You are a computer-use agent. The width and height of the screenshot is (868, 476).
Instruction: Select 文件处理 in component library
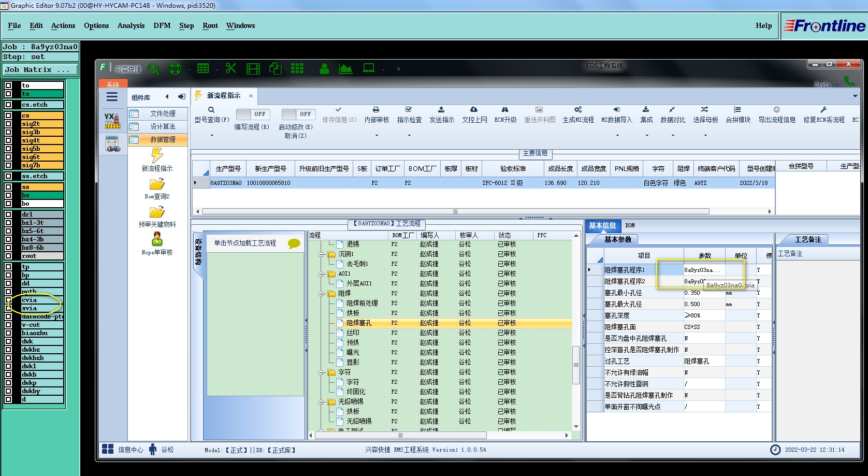(x=158, y=113)
